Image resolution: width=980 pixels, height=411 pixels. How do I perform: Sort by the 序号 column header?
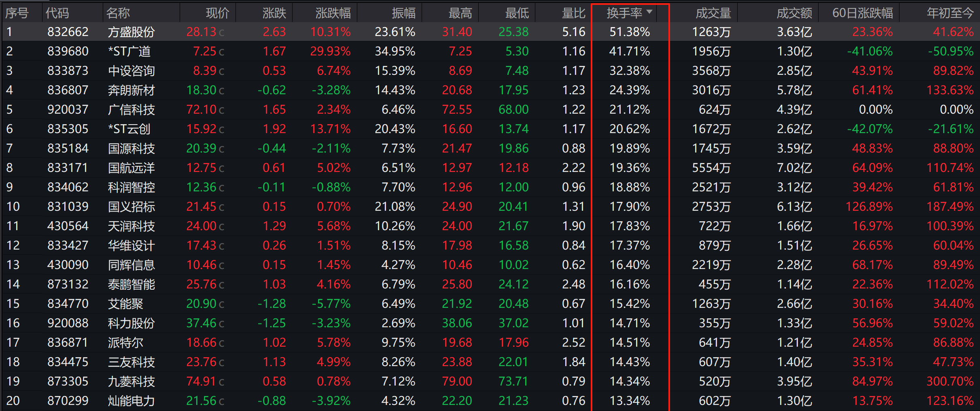point(17,13)
